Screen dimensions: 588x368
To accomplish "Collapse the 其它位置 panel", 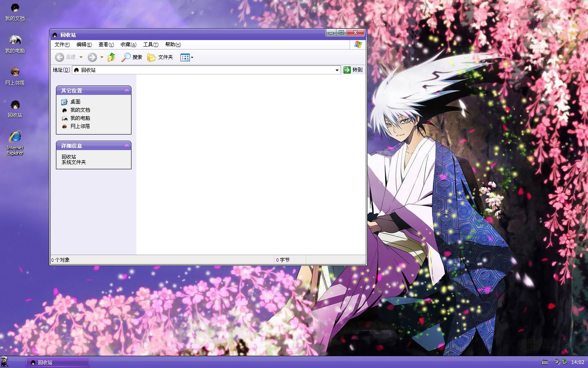I will click(127, 90).
